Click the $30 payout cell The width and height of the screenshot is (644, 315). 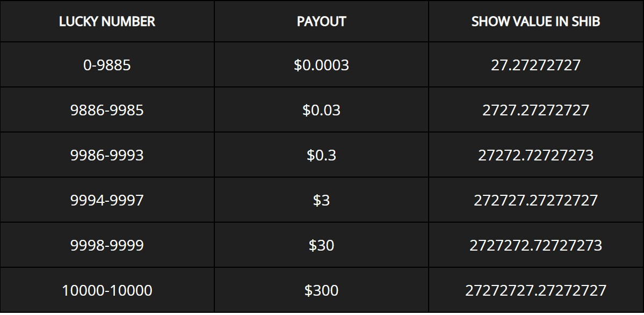321,245
